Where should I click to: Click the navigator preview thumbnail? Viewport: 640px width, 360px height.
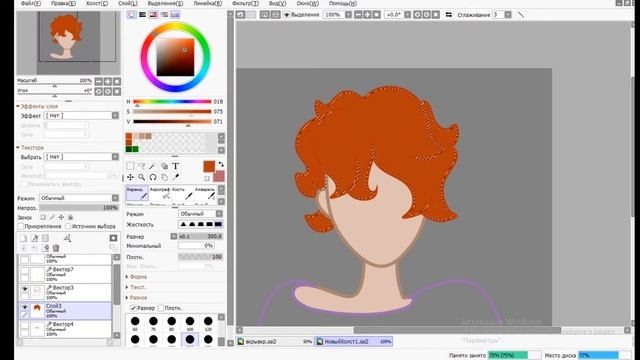[x=69, y=42]
